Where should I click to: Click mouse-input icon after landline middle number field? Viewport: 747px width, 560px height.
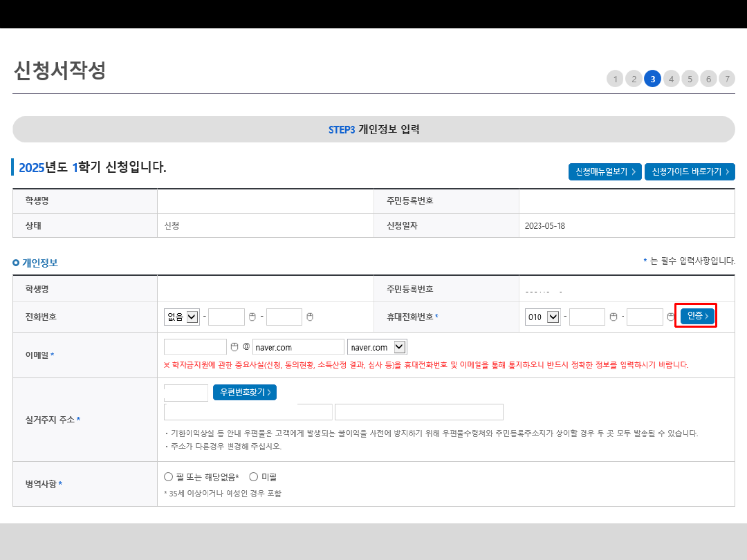[252, 317]
